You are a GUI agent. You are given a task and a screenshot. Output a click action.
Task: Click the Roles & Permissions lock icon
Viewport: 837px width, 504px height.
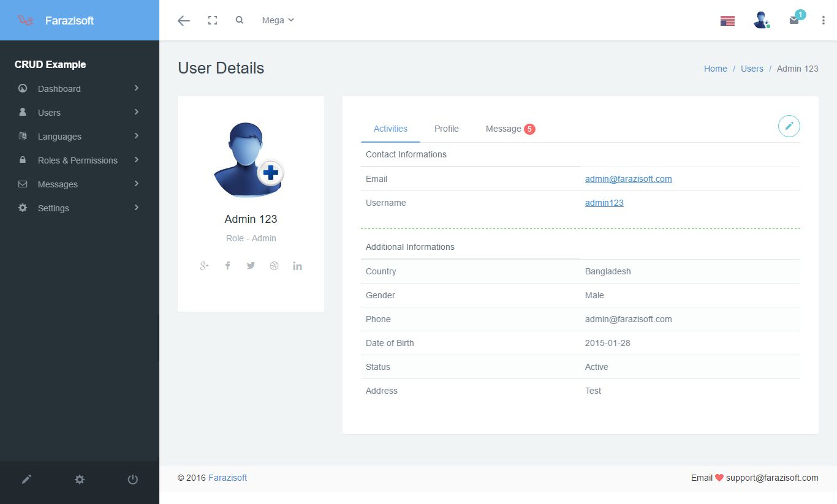23,160
